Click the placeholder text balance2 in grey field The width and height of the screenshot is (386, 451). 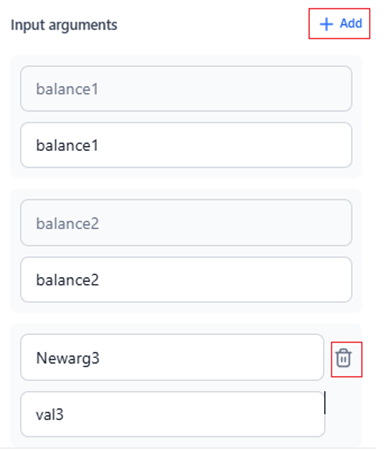(x=67, y=223)
